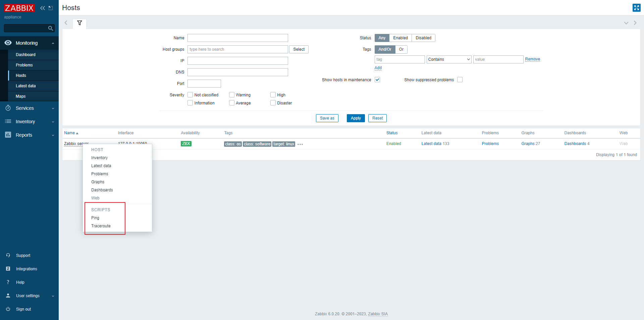Image resolution: width=644 pixels, height=320 pixels.
Task: Click the Add tag link
Action: [x=378, y=68]
